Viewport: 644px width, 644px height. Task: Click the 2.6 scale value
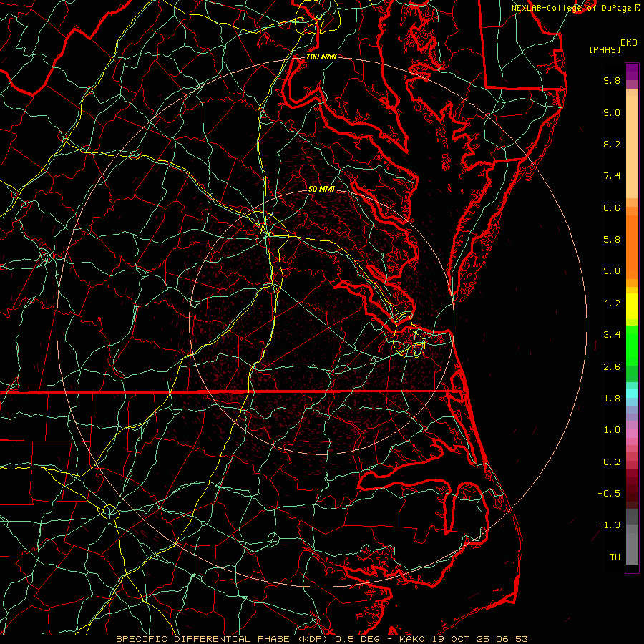(x=612, y=366)
